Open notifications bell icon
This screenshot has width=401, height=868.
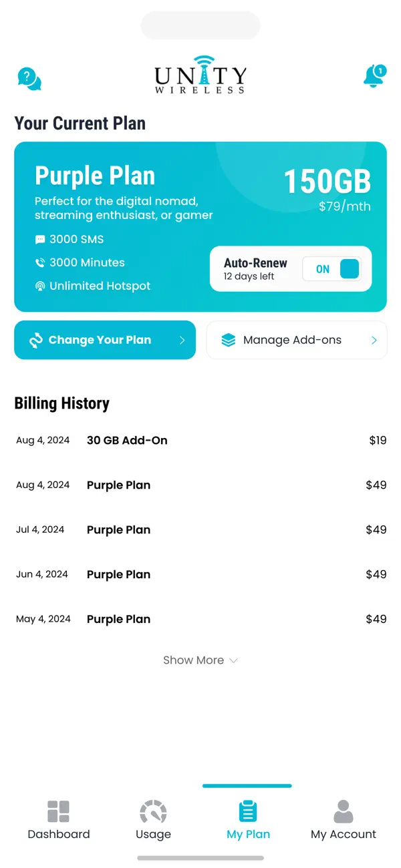pyautogui.click(x=374, y=76)
